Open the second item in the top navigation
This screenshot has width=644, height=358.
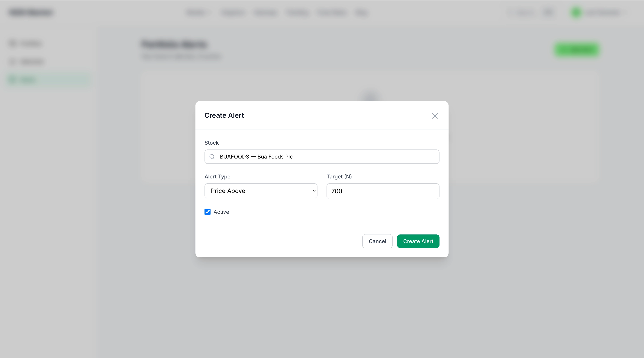pos(233,12)
